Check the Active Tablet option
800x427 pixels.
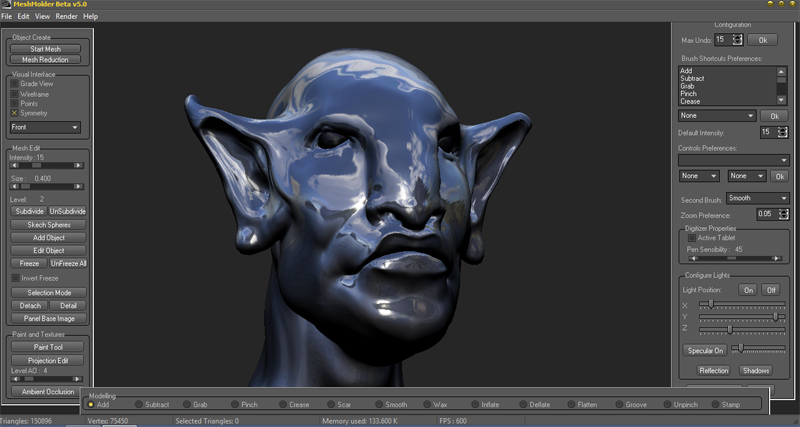691,238
